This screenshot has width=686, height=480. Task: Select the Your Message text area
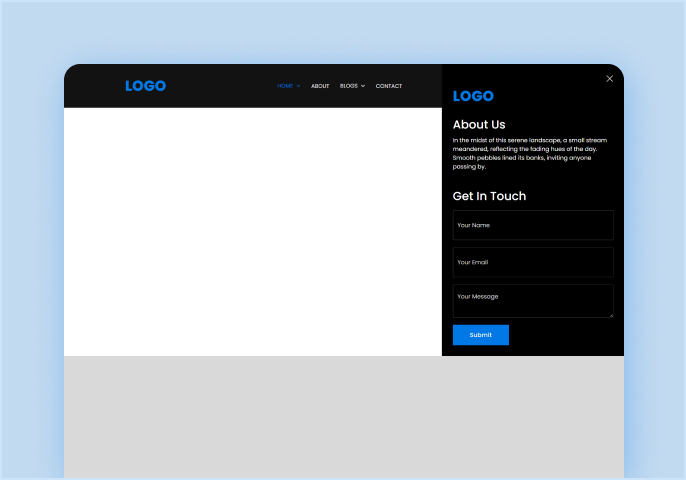click(x=532, y=300)
